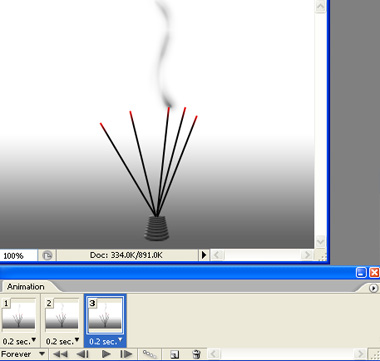Open the Animation palette options menu
This screenshot has width=380, height=361.
[374, 288]
